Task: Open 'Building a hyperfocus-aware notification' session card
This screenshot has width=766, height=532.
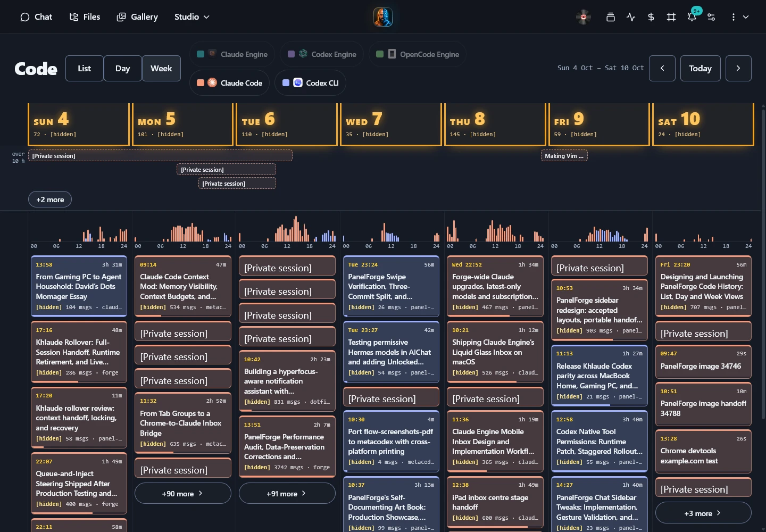Action: coord(287,381)
